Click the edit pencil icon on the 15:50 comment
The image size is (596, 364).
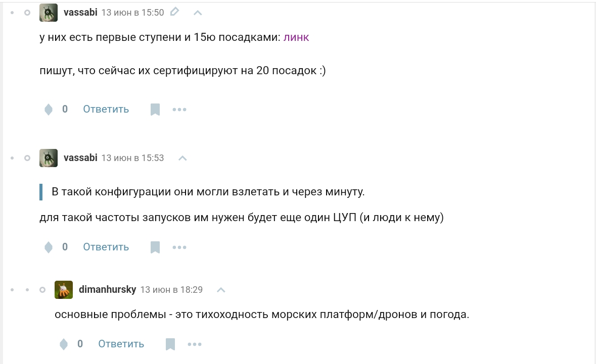click(x=174, y=12)
